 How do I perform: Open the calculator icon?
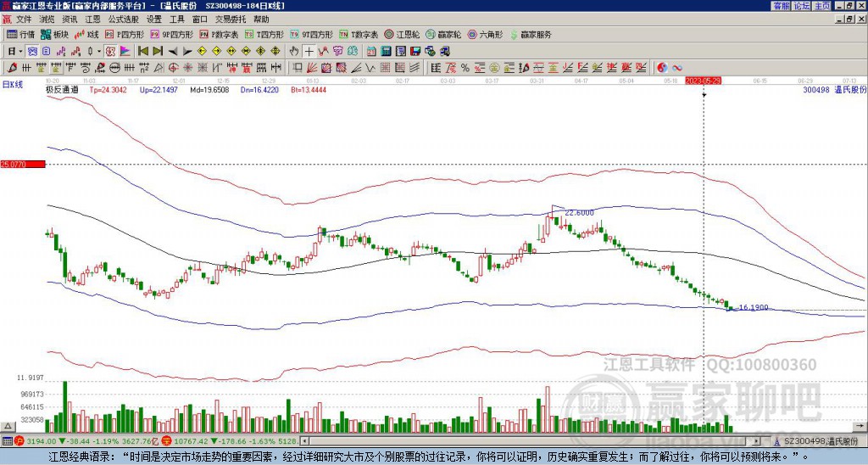point(386,52)
